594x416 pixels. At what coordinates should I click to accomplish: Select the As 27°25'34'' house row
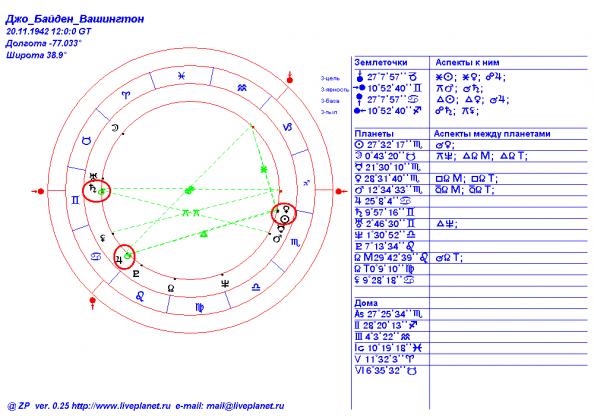pos(470,314)
